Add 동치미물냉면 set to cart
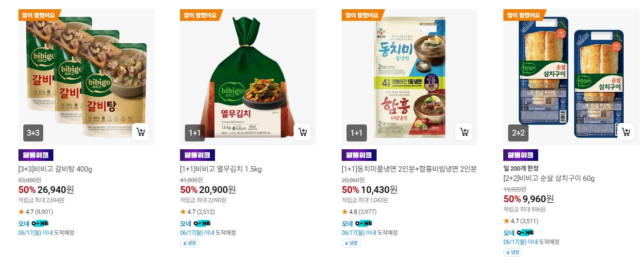This screenshot has height=263, width=644. coord(464,132)
